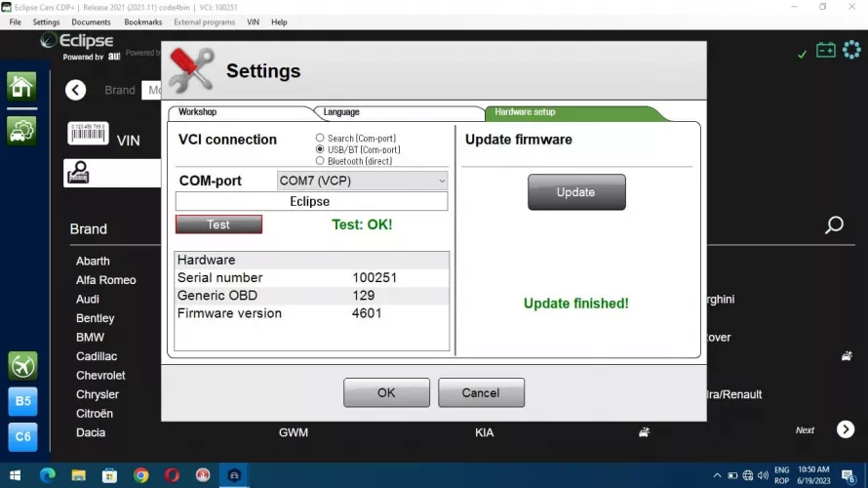Switch to the Workshop tab

click(x=198, y=112)
